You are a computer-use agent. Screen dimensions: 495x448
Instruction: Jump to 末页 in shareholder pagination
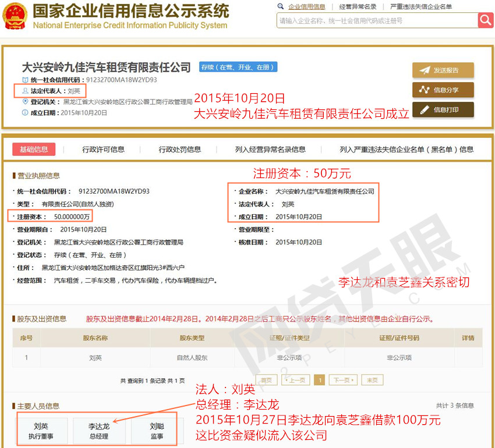click(372, 380)
